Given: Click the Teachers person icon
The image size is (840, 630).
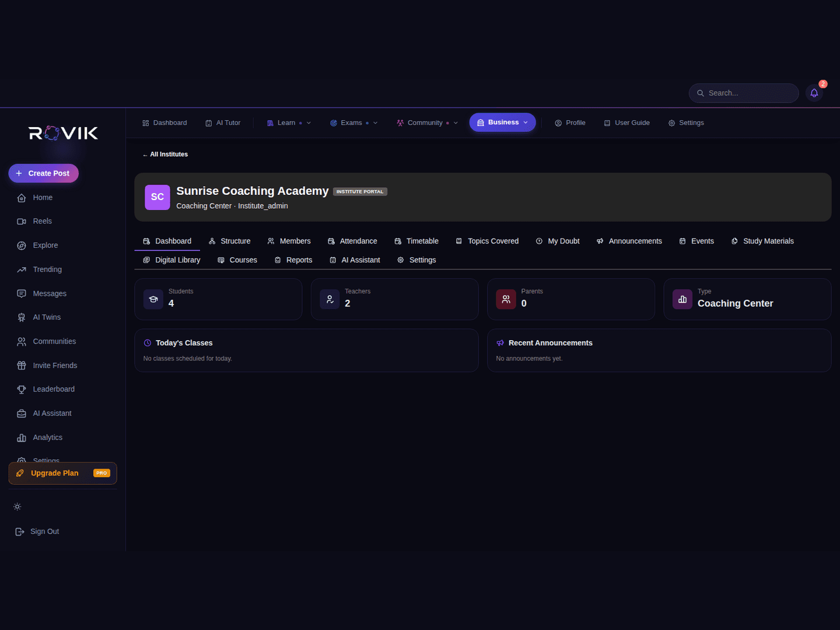Looking at the screenshot, I should (x=330, y=299).
